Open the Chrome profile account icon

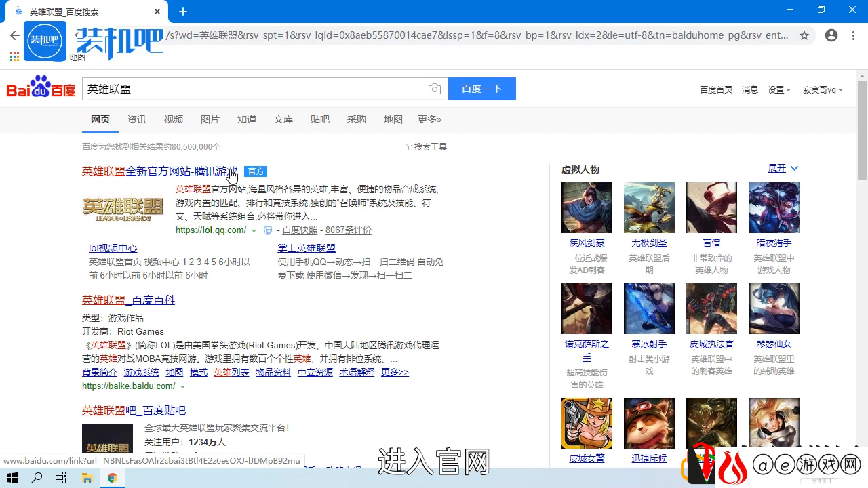tap(831, 35)
